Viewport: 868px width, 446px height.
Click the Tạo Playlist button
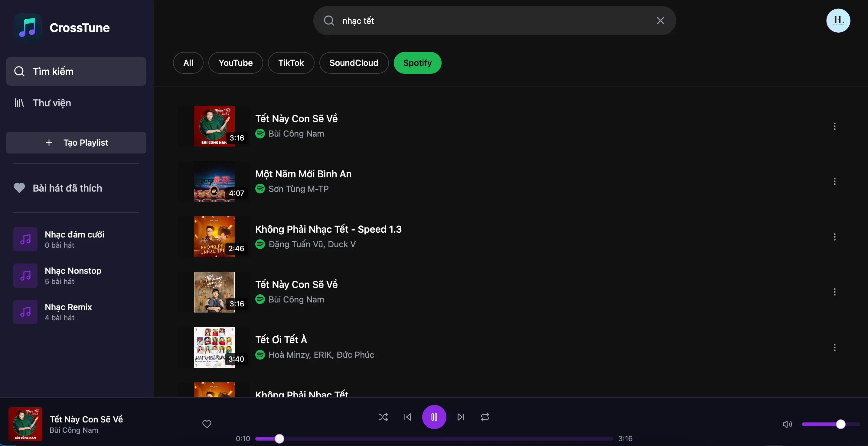pyautogui.click(x=76, y=143)
